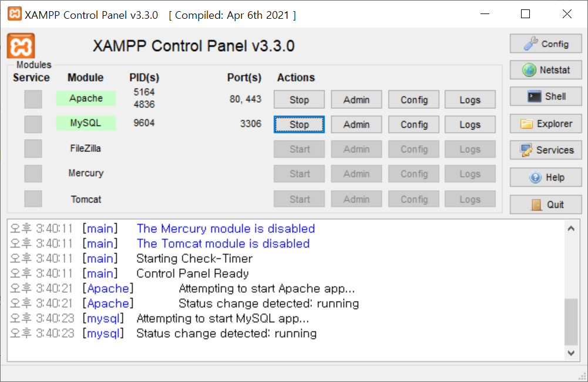The width and height of the screenshot is (588, 382).
Task: Open the global Config with the wrench icon
Action: pos(546,44)
